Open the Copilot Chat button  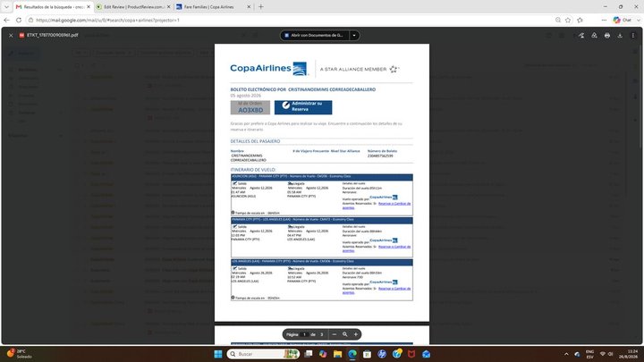tap(623, 20)
